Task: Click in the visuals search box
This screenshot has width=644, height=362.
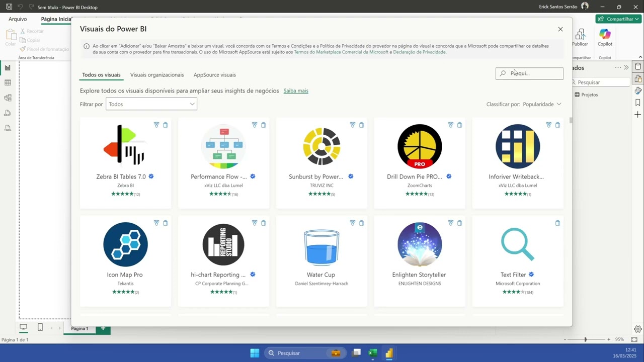Action: click(529, 73)
